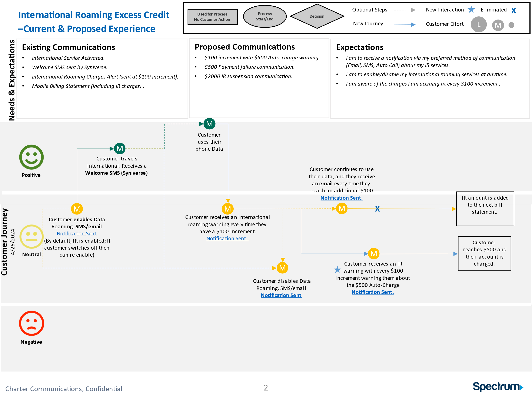Toggle the M marker above Customer uses phone Data
Viewport: 532px width, 399px height.
[x=209, y=124]
